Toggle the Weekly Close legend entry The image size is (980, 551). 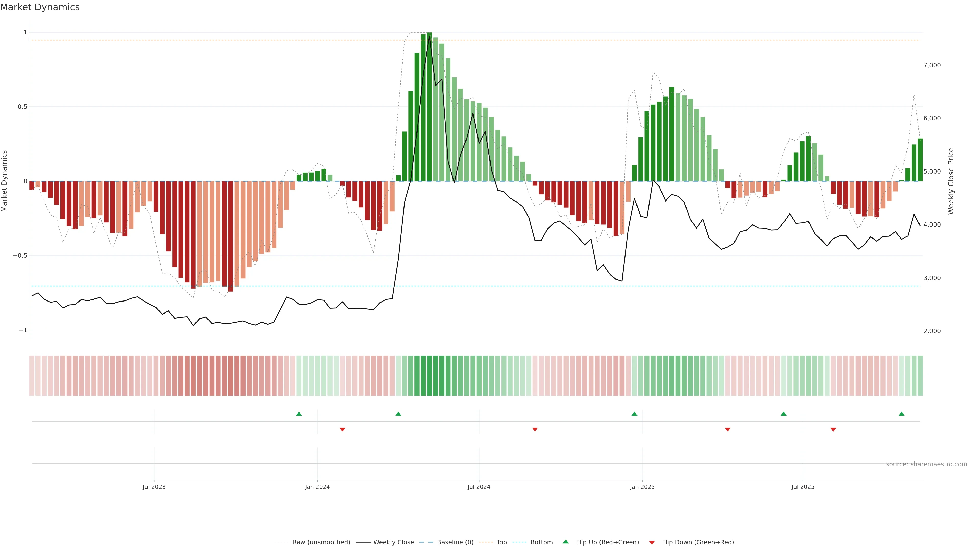pos(393,542)
